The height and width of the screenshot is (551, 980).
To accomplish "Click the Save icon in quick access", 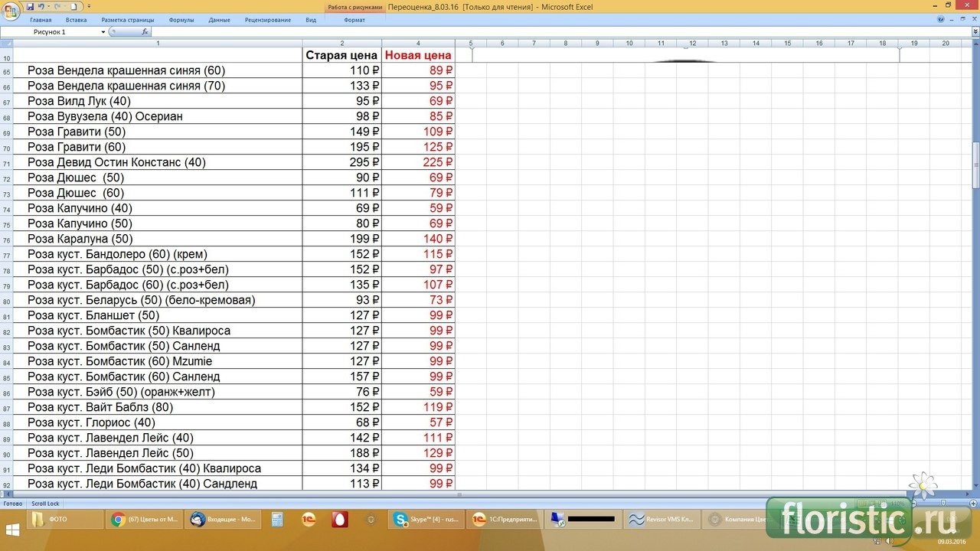I will tap(31, 6).
